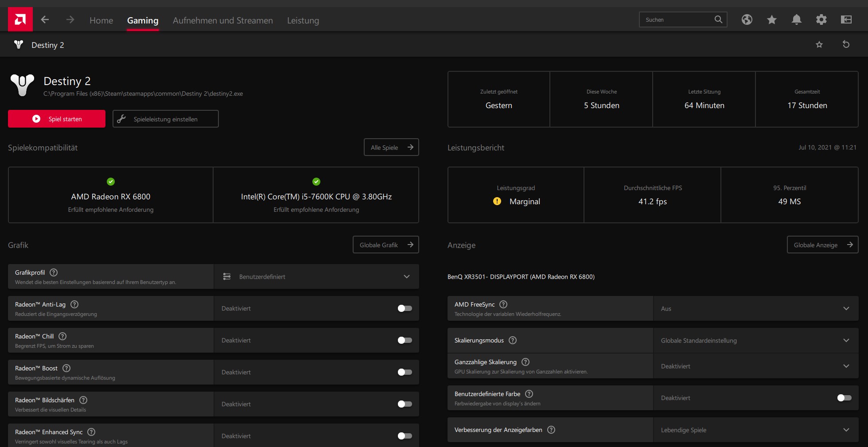Viewport: 868px width, 447px height.
Task: Open Alle Spiele list
Action: tap(391, 147)
